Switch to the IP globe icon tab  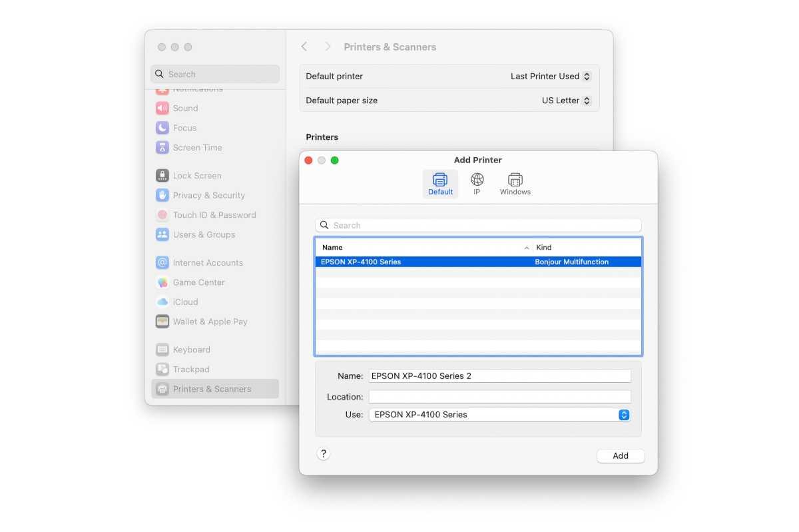coord(477,180)
